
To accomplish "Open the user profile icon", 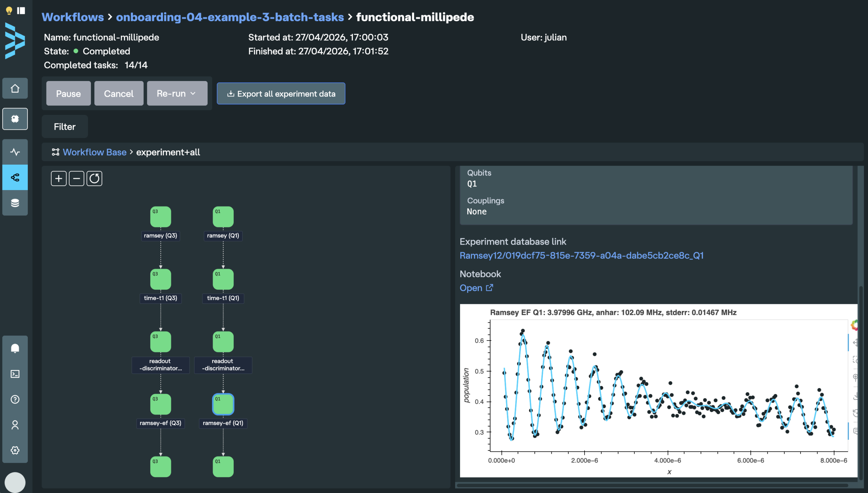I will [x=15, y=425].
